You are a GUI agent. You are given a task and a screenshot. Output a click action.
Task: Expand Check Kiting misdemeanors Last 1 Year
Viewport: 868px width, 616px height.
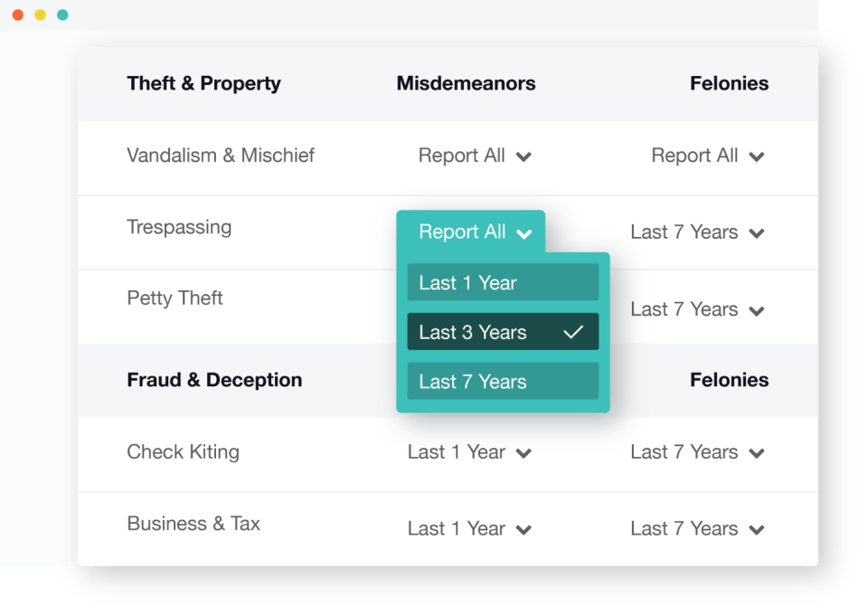click(468, 452)
